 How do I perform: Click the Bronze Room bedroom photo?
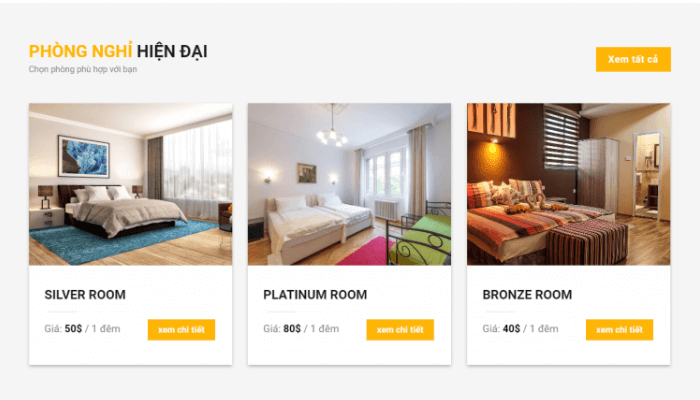tap(568, 184)
